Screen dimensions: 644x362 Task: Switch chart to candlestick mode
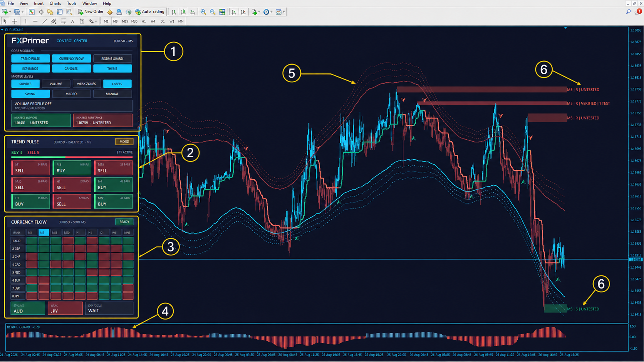[183, 12]
